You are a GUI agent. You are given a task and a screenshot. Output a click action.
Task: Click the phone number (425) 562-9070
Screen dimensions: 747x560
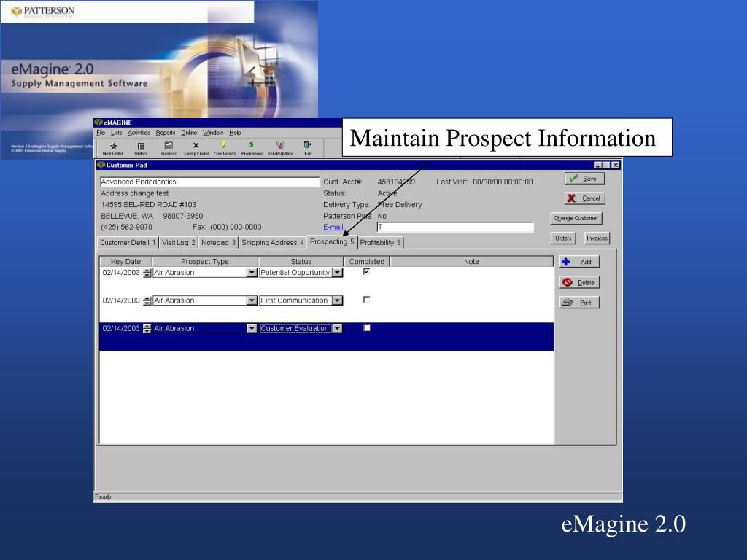(x=126, y=227)
